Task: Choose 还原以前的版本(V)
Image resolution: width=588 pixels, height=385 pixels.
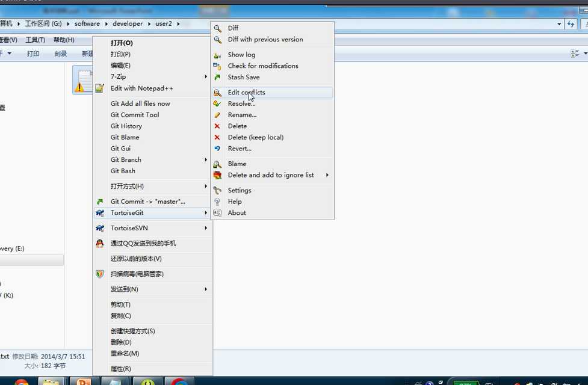Action: coord(136,259)
